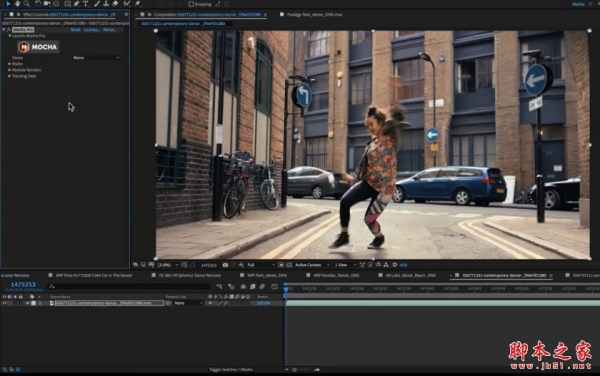Open the composition flowchart icon
Image resolution: width=600 pixels, height=376 pixels.
386,265
